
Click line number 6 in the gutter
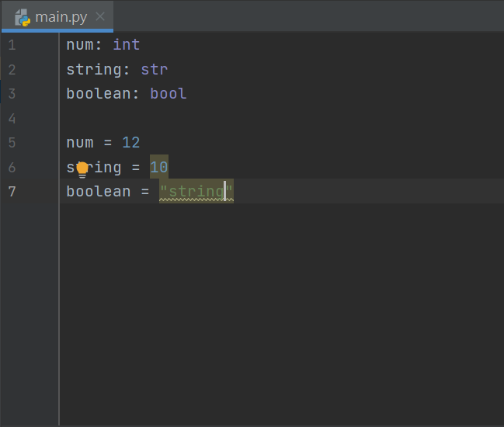tap(12, 168)
